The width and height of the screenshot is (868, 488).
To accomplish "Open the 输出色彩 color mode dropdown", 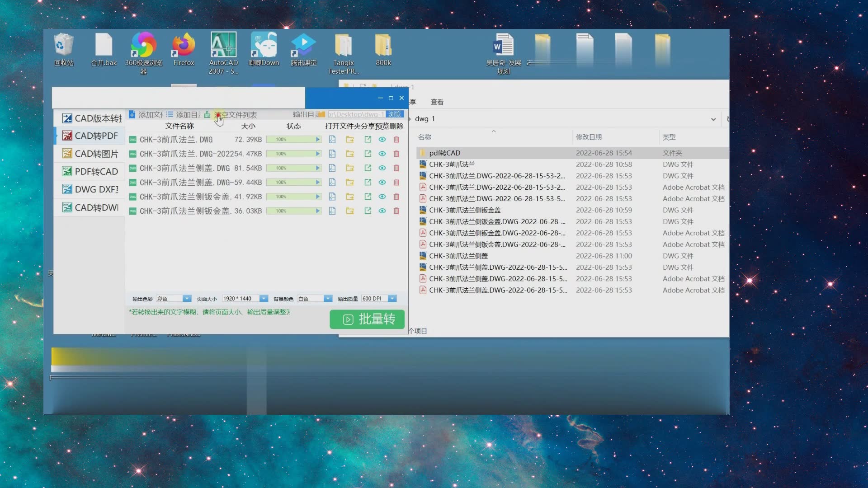I will tap(187, 299).
